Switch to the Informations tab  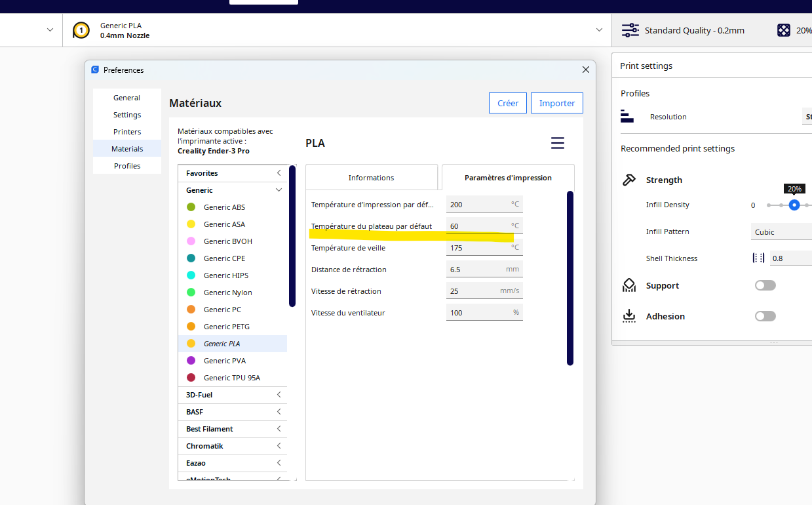[x=372, y=178]
